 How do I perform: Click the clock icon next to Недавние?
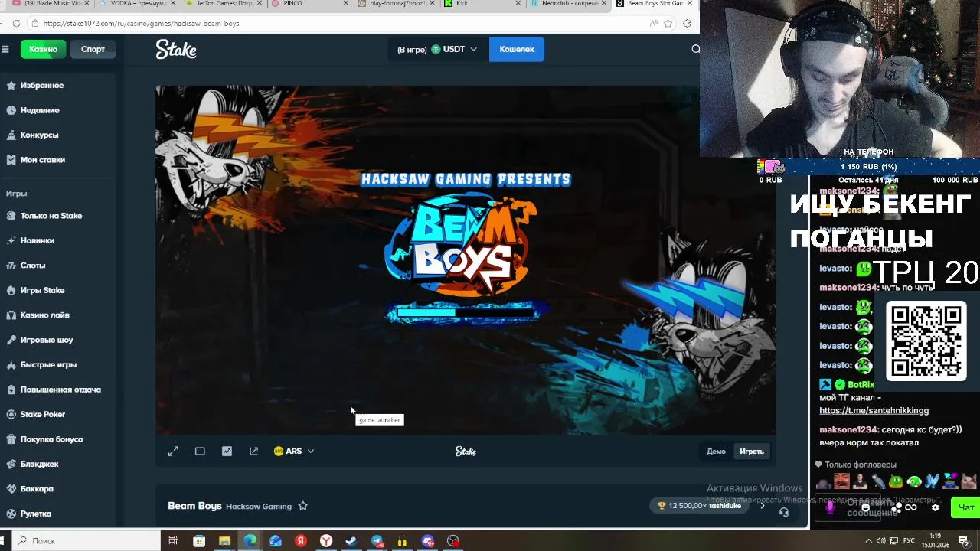point(11,110)
